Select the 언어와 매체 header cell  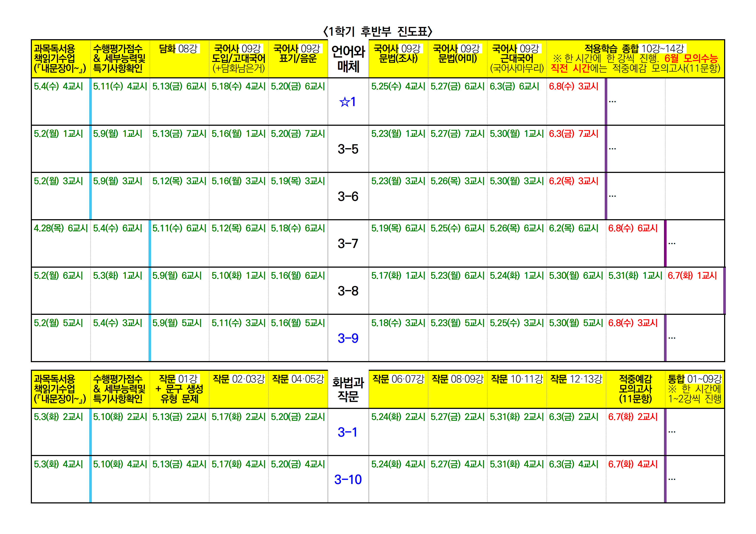click(x=348, y=59)
